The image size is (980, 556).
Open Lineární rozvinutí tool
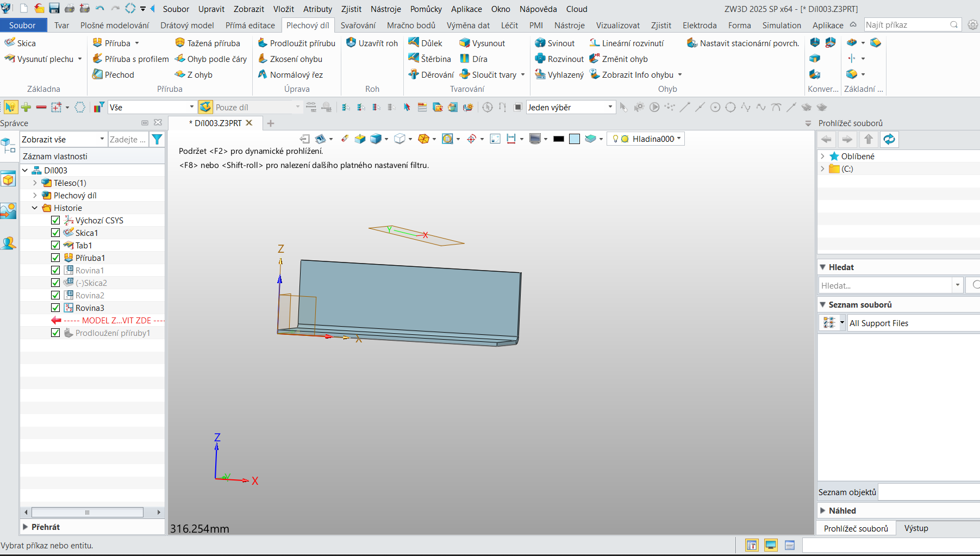[627, 43]
